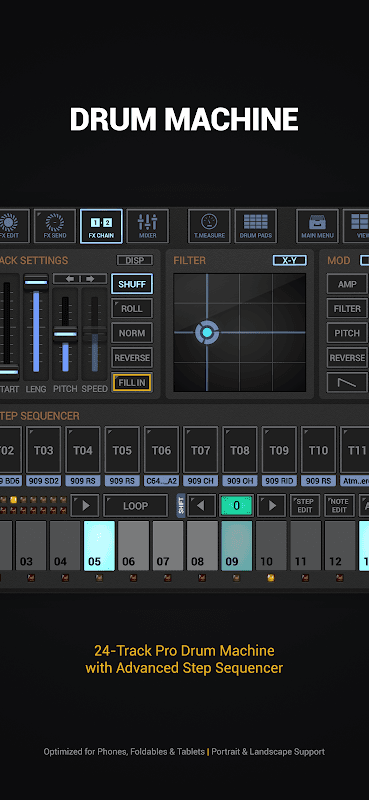369x800 pixels.
Task: Select track pad T10
Action: point(318,450)
